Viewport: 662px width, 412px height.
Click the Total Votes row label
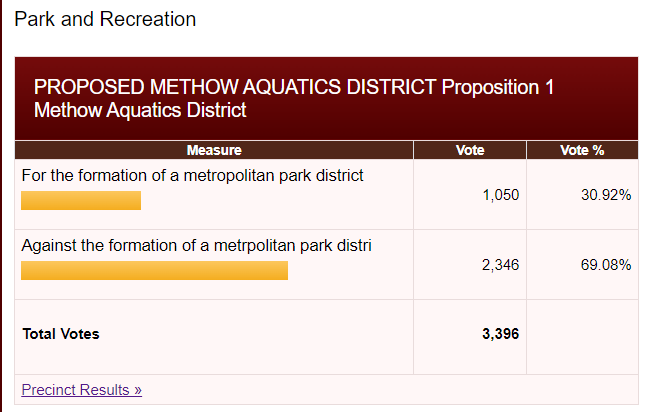click(61, 334)
